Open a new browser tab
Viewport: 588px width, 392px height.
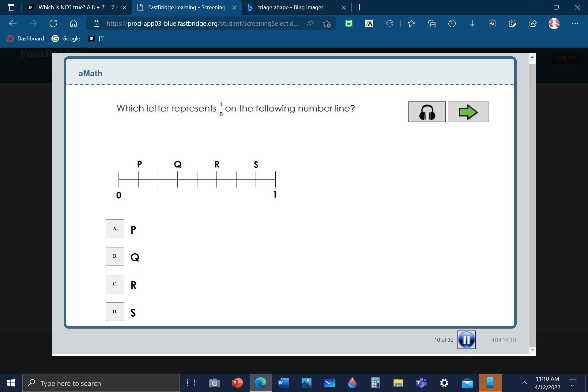point(360,7)
